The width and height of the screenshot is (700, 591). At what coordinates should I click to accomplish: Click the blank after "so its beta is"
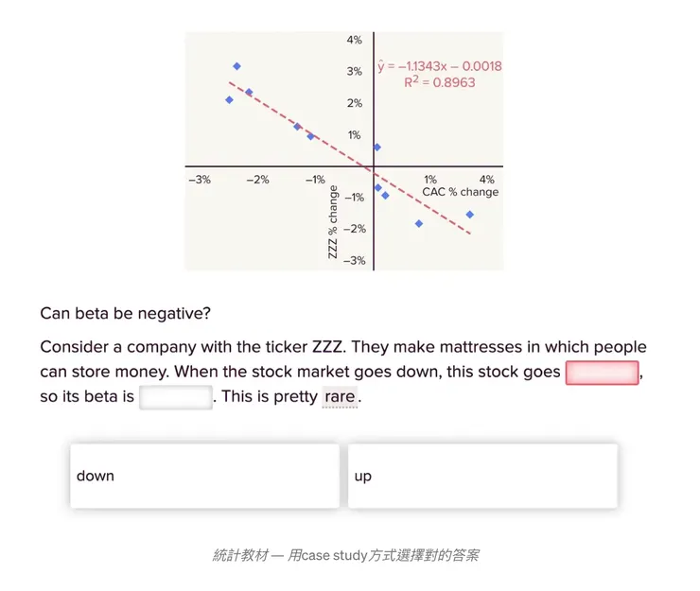coord(175,397)
